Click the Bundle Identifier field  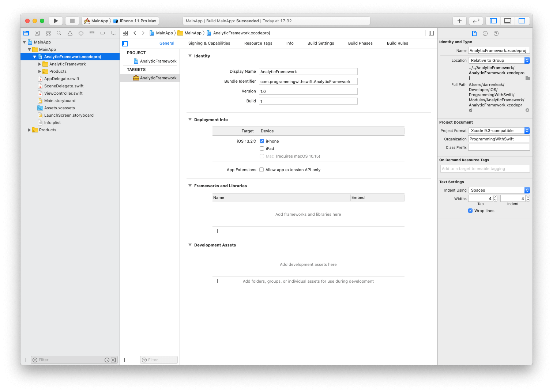308,82
